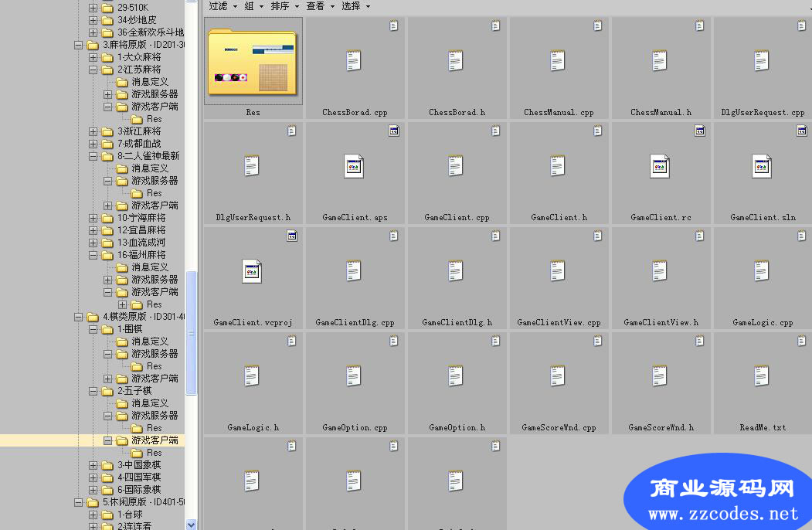812x530 pixels.
Task: Select the GameClient.aps file icon
Action: coord(354,166)
